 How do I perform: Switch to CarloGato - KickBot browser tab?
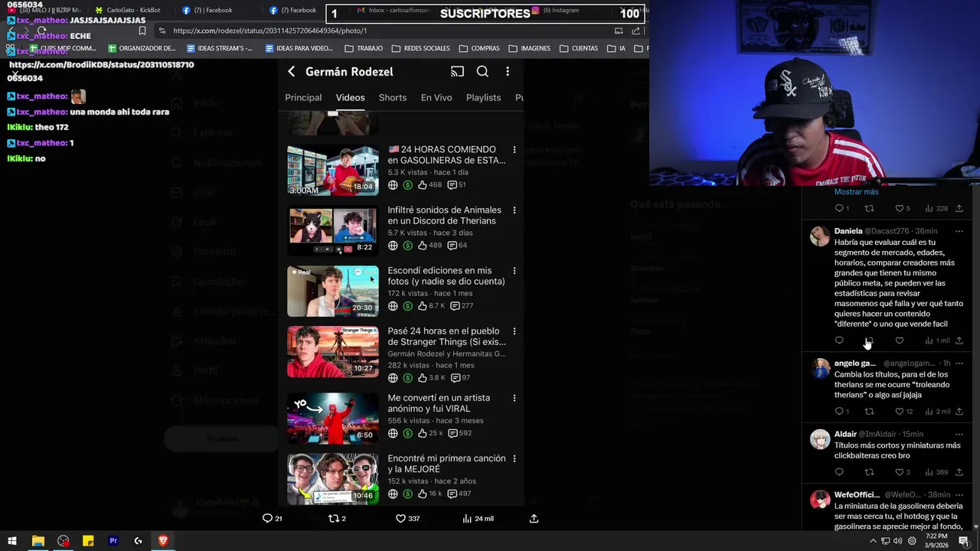coord(127,10)
